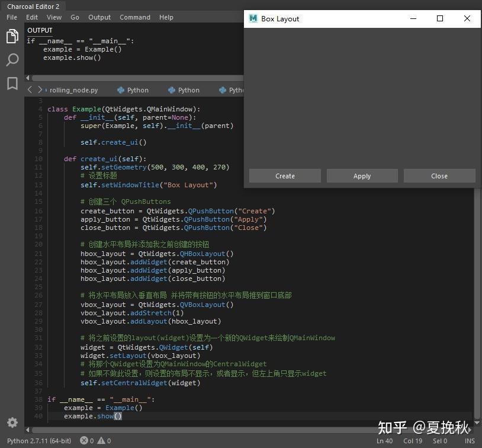Open the documents panel in the left sidebar
Image resolution: width=482 pixels, height=448 pixels.
click(x=12, y=36)
